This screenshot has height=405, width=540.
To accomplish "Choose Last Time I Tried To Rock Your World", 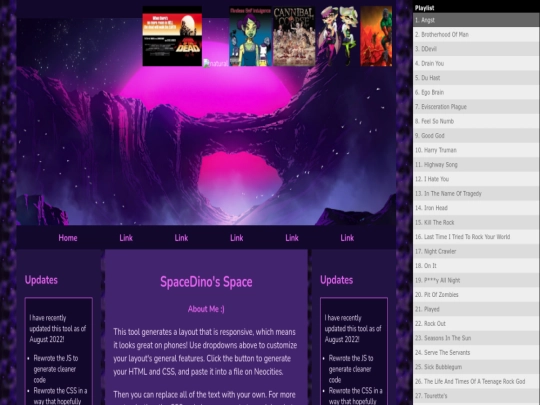I will [476, 237].
